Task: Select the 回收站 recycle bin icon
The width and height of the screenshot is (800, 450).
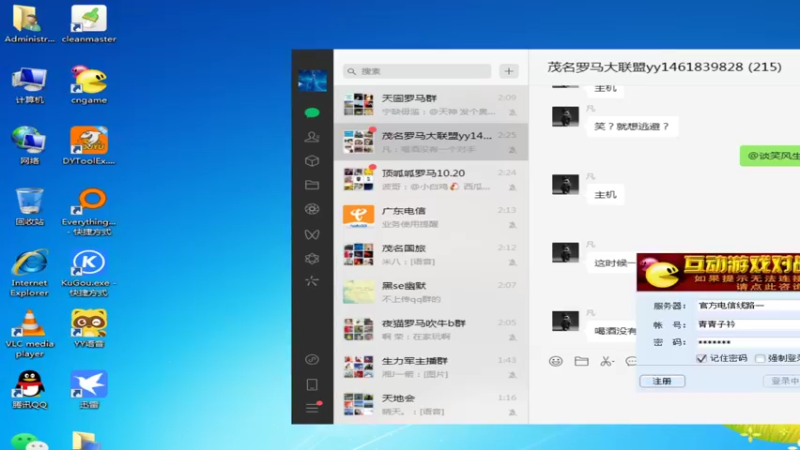Action: click(29, 207)
